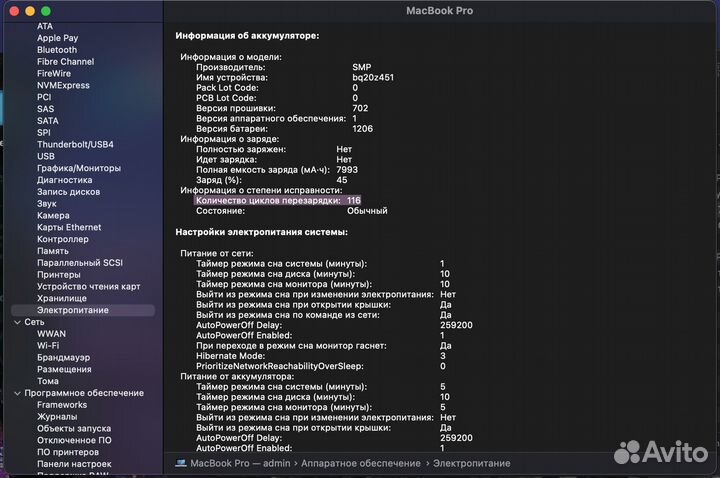720x478 pixels.
Task: Open Устройство чтения карт entry
Action: point(88,287)
